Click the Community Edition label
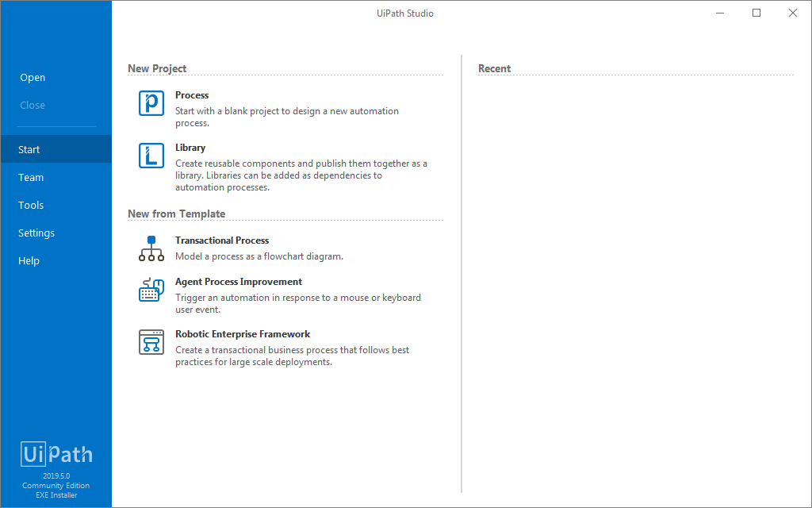This screenshot has height=508, width=812. 56,485
